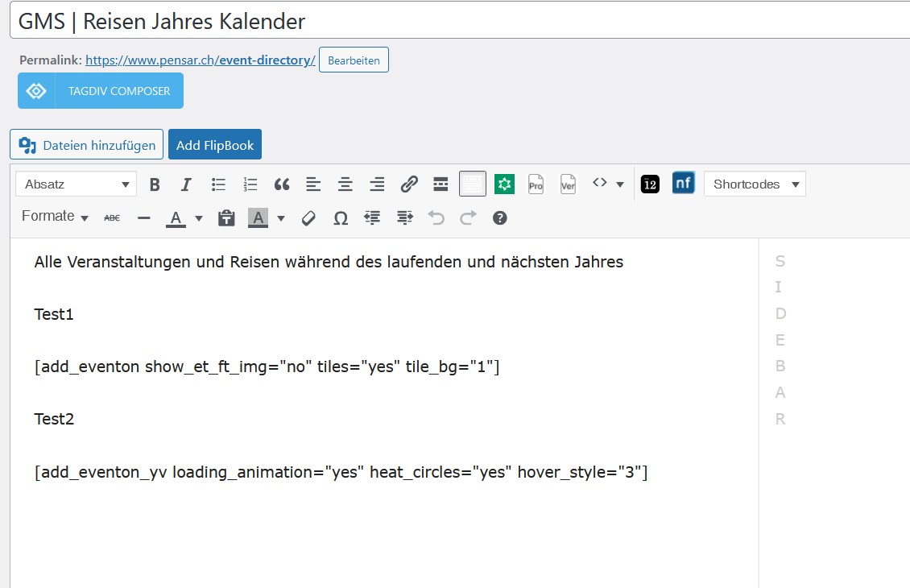Image resolution: width=910 pixels, height=588 pixels.
Task: Click into the page title field
Action: tap(460, 21)
